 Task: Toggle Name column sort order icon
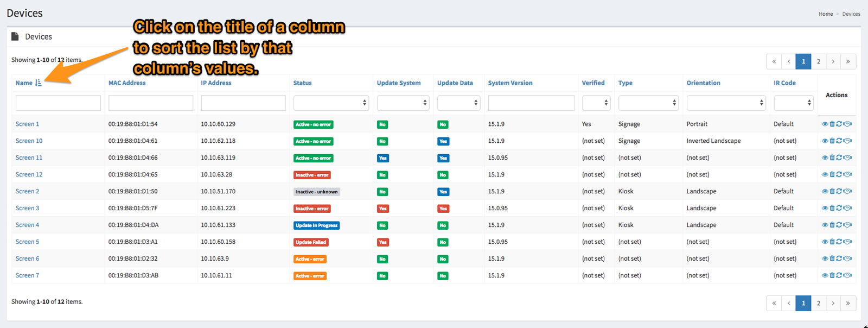pyautogui.click(x=38, y=83)
